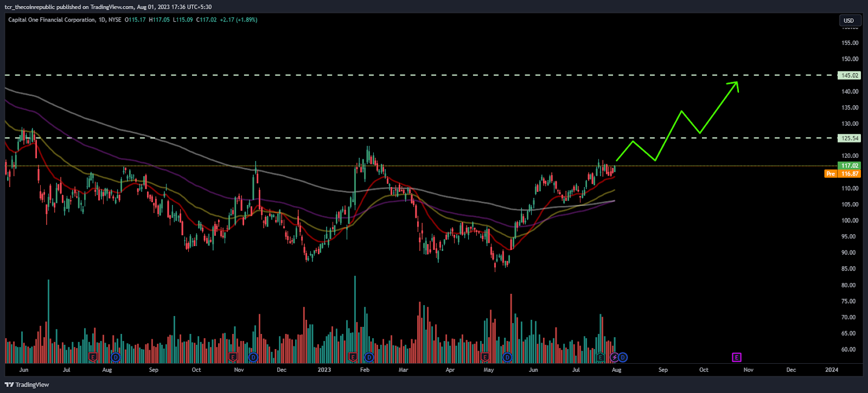
Task: Select the 145.02 price label on the axis
Action: [850, 75]
